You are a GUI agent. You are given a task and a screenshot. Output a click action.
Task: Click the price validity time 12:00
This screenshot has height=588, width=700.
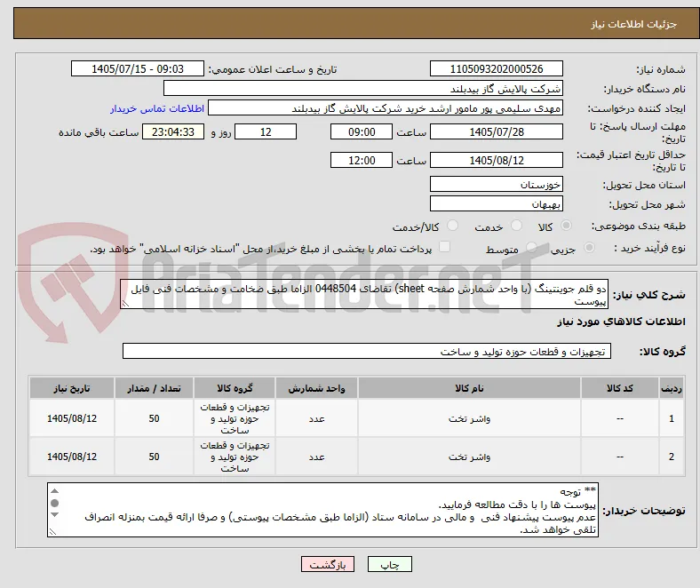click(x=362, y=160)
